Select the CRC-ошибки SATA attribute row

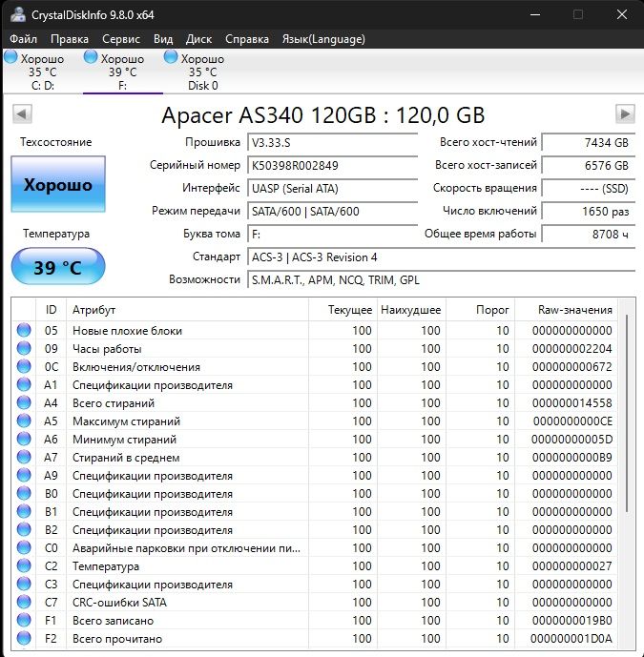tap(315, 602)
